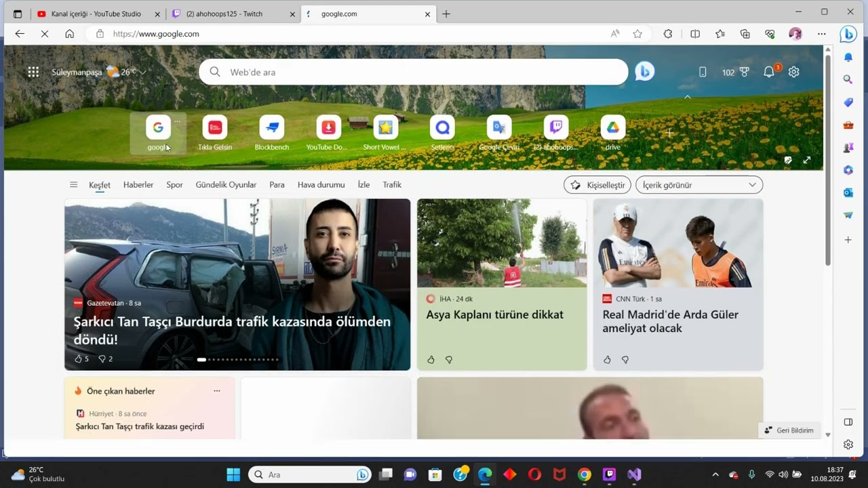Open the google quick link tile

click(x=158, y=133)
